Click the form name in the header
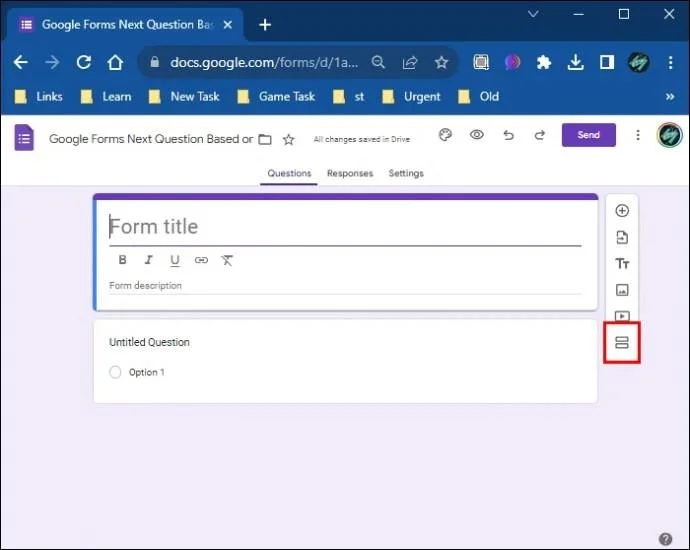Image resolution: width=690 pixels, height=550 pixels. click(x=151, y=139)
